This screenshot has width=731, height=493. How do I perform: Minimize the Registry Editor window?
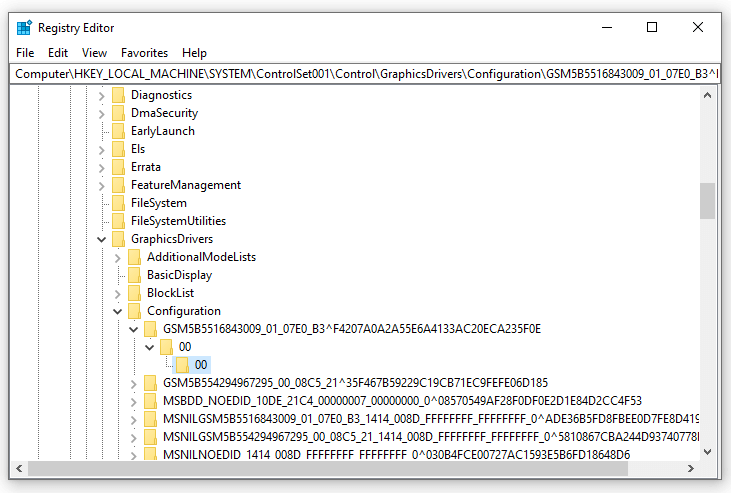coord(607,28)
